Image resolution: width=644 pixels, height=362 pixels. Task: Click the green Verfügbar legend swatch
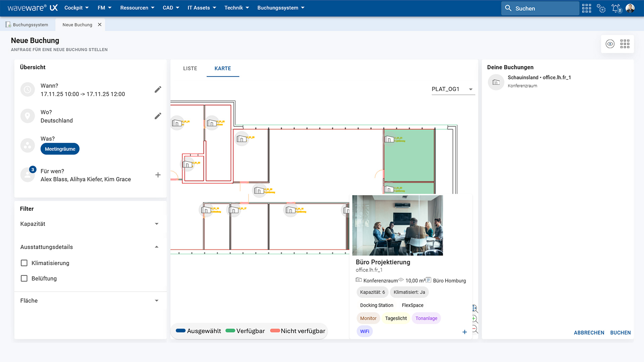pos(230,331)
